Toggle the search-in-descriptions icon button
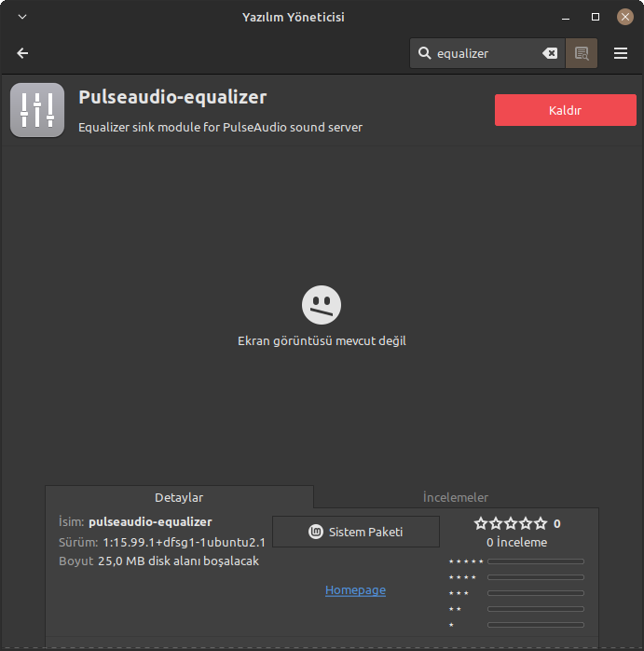Image resolution: width=644 pixels, height=651 pixels. pos(582,53)
